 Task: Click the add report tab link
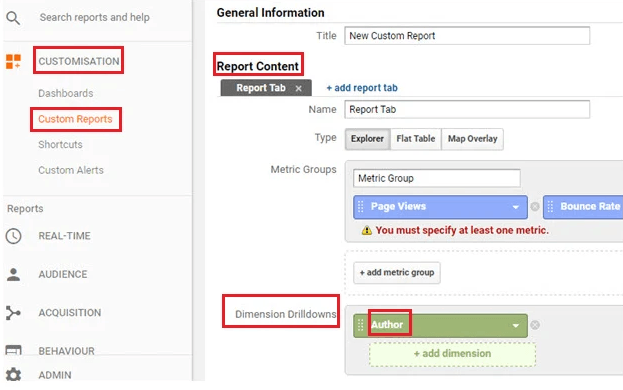pos(362,88)
